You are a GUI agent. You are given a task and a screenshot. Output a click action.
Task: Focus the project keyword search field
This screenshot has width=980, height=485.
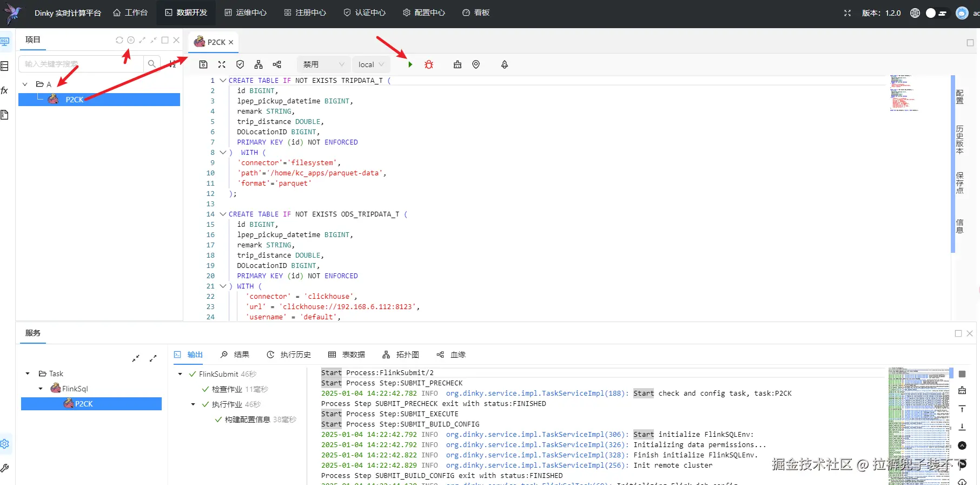(x=81, y=64)
